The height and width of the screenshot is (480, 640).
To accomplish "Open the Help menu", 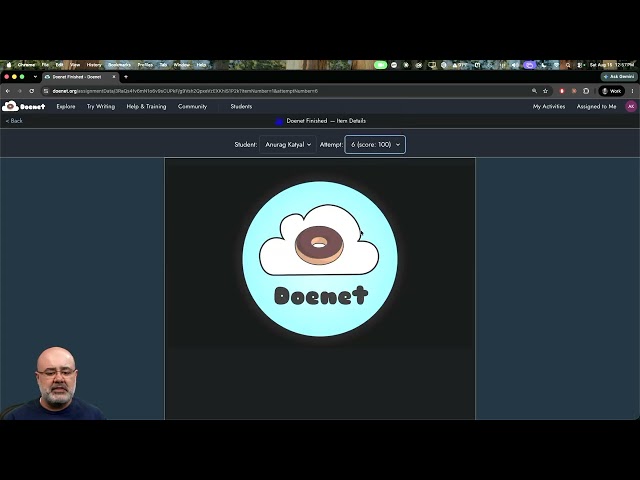I will coord(201,65).
